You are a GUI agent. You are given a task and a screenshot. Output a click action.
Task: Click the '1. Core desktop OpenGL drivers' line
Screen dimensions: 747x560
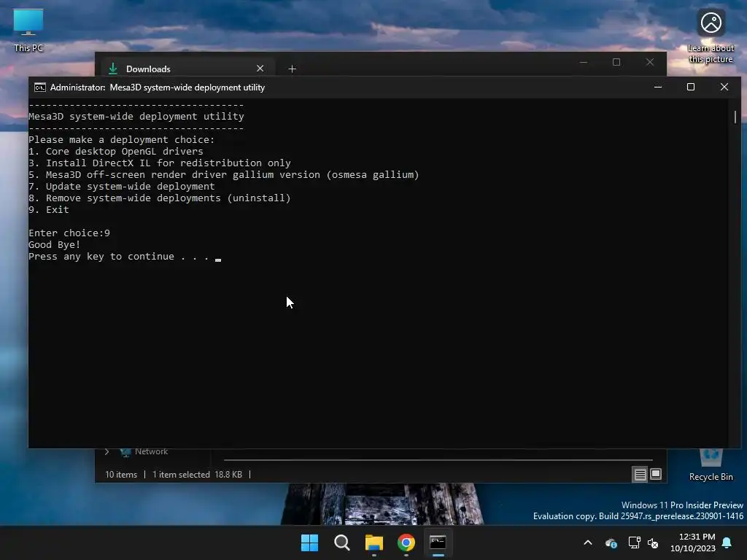pyautogui.click(x=116, y=152)
